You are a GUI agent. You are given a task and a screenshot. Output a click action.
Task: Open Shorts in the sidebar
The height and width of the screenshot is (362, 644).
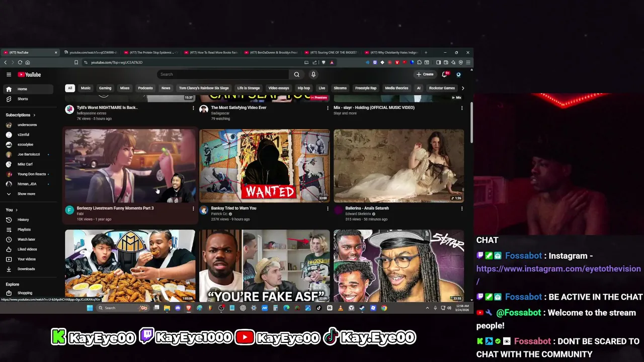tap(28, 99)
